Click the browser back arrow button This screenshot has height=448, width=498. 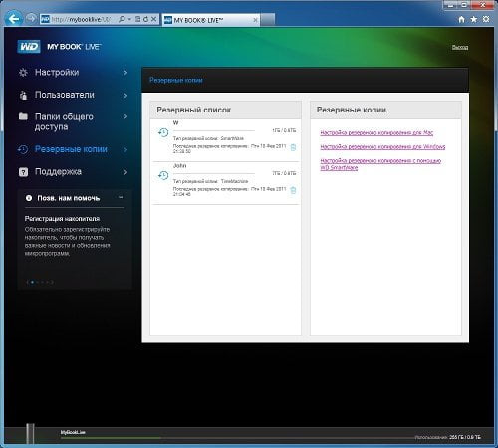14,19
